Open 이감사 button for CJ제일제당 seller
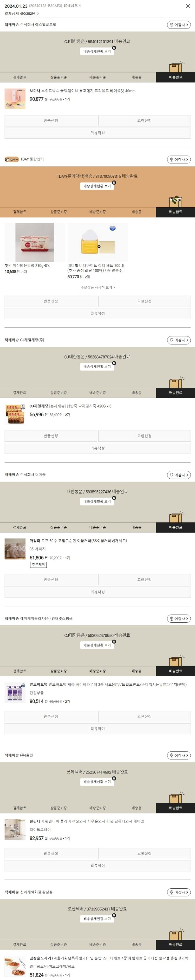This screenshot has height=980, width=195. tap(179, 340)
